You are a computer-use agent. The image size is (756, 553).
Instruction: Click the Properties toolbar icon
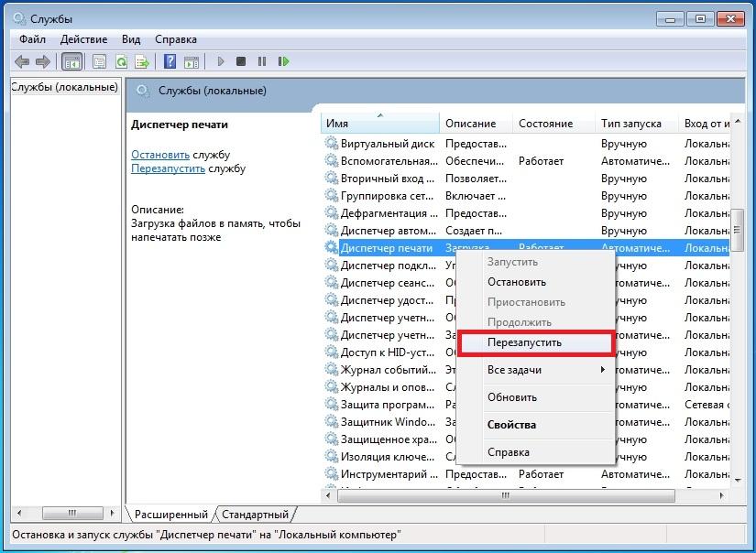[99, 62]
